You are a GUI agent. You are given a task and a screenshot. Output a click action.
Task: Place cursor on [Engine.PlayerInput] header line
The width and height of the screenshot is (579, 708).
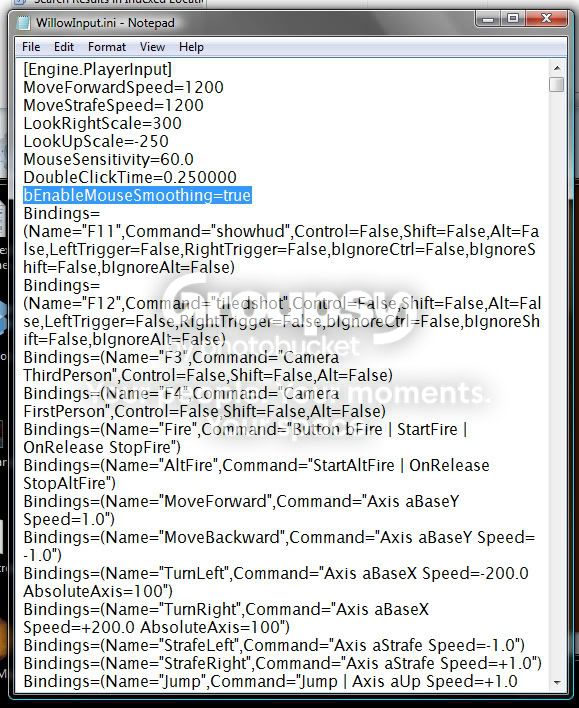point(98,70)
